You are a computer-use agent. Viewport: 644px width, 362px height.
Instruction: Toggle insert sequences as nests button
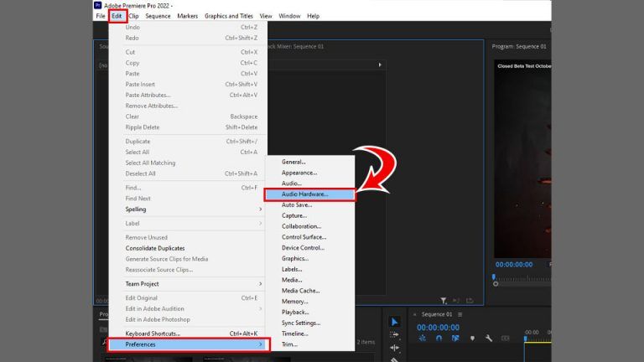tap(423, 339)
